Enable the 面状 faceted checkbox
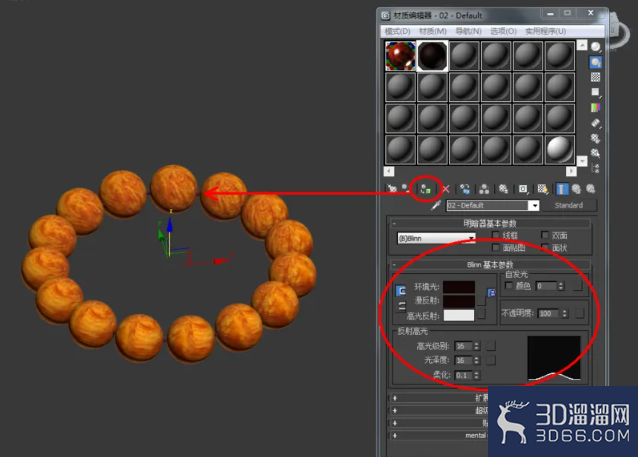Screen dimensions: 638x457 (x=544, y=247)
